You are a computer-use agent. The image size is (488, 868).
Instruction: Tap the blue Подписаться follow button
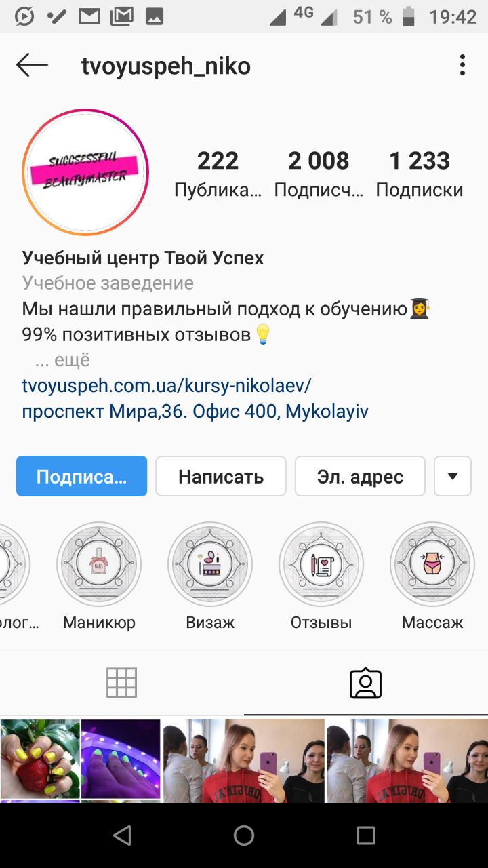click(81, 476)
